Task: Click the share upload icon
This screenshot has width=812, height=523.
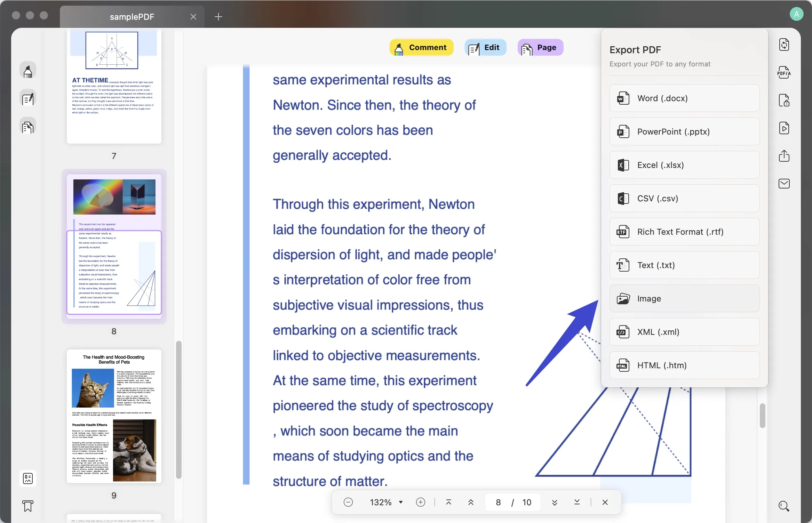Action: (x=784, y=156)
